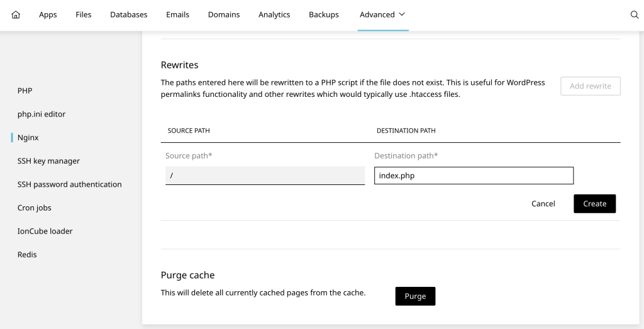View the Analytics tab
This screenshot has height=329, width=644.
pyautogui.click(x=274, y=15)
